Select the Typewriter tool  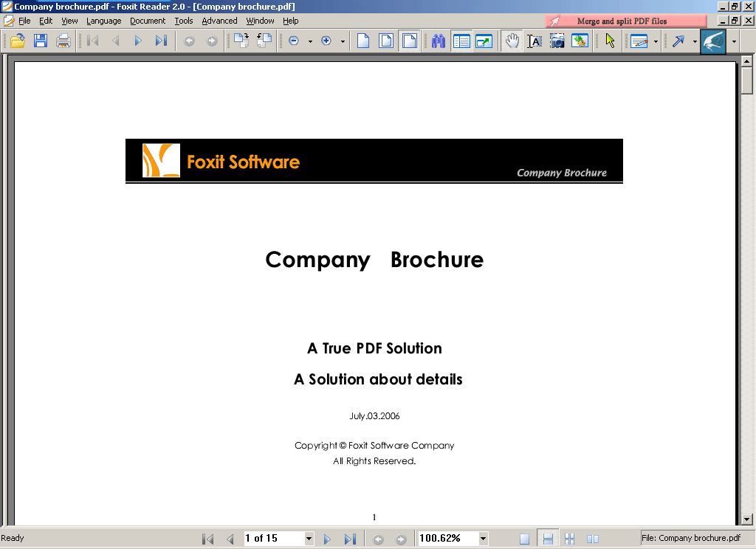click(639, 41)
